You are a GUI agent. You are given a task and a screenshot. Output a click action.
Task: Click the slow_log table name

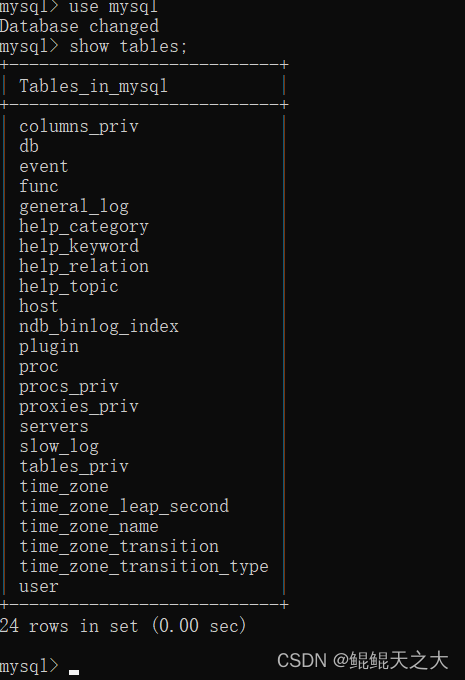(x=59, y=447)
